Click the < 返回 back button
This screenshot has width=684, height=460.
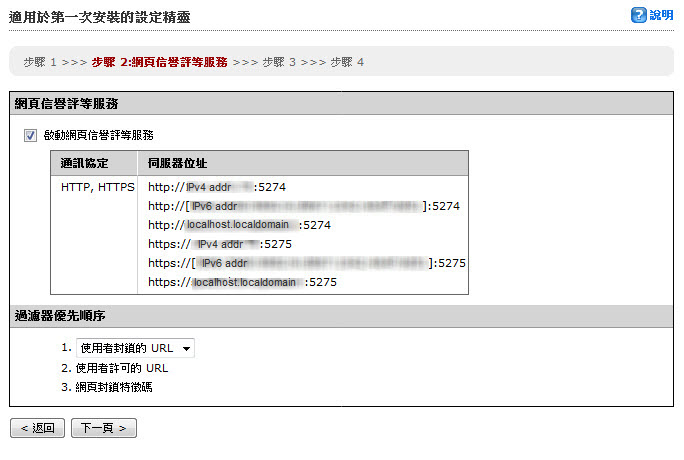[37, 428]
